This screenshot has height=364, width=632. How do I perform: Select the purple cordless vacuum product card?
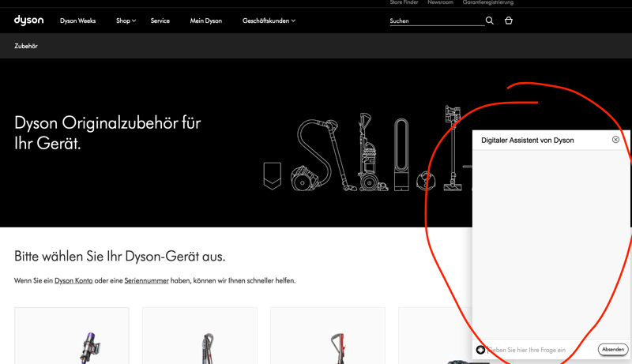(72, 336)
